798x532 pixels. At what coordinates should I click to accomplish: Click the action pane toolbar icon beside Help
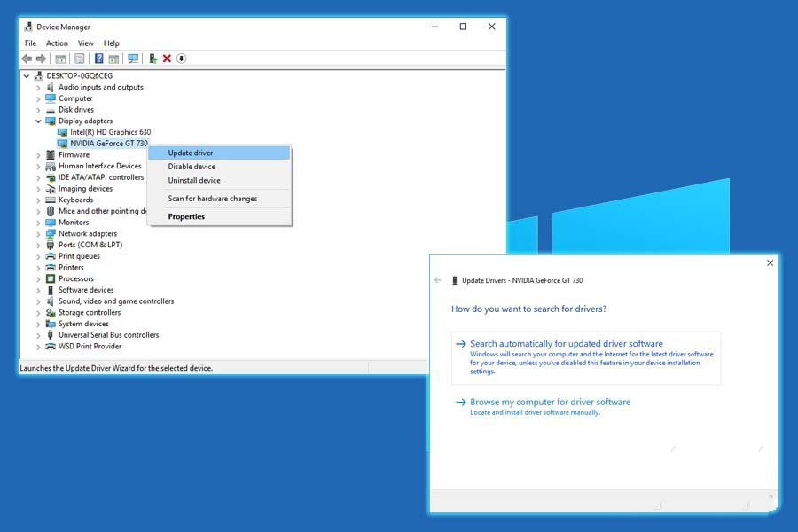pos(114,59)
